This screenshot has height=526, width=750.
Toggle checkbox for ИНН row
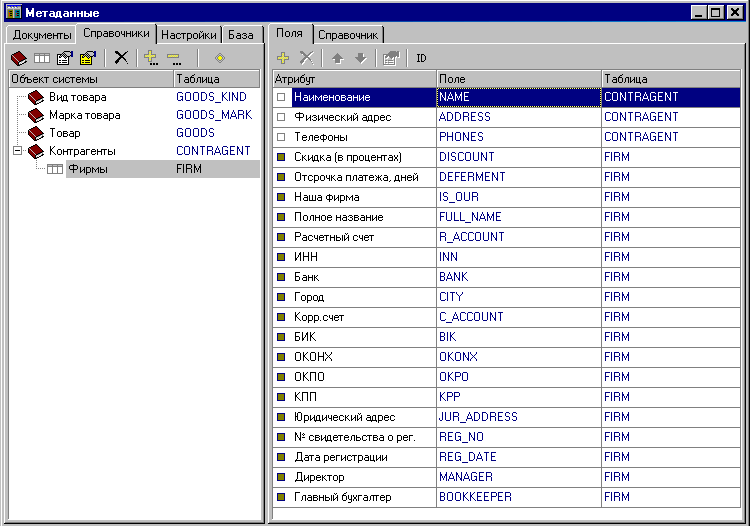click(x=281, y=257)
